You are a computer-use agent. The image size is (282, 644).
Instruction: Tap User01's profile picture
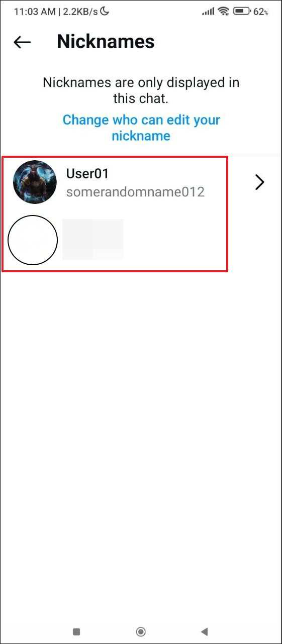[35, 182]
